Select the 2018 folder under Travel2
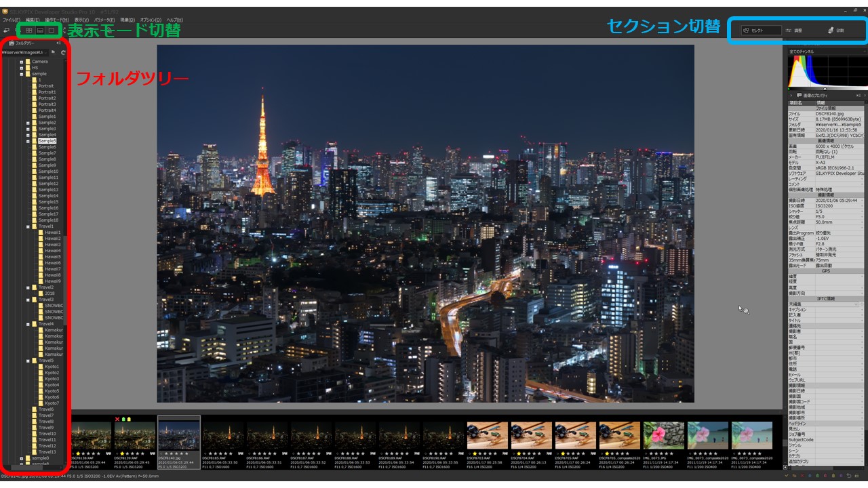Image resolution: width=868 pixels, height=488 pixels. (x=50, y=293)
